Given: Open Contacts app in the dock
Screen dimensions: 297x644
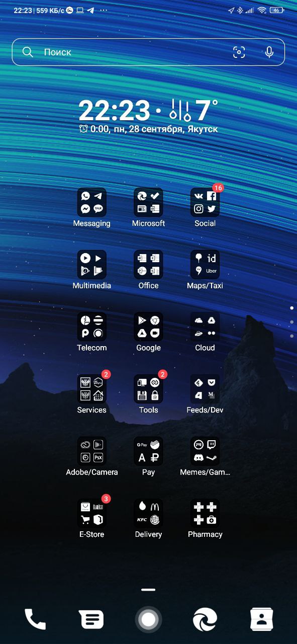Looking at the screenshot, I should pyautogui.click(x=262, y=619).
